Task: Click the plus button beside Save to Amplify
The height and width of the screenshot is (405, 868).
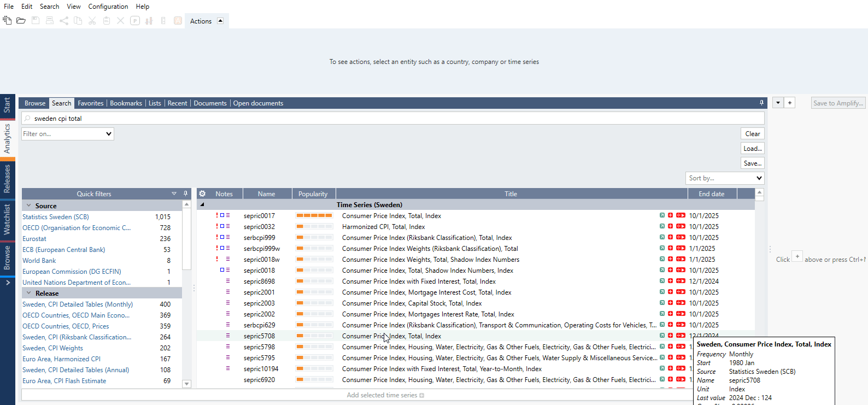Action: click(790, 103)
